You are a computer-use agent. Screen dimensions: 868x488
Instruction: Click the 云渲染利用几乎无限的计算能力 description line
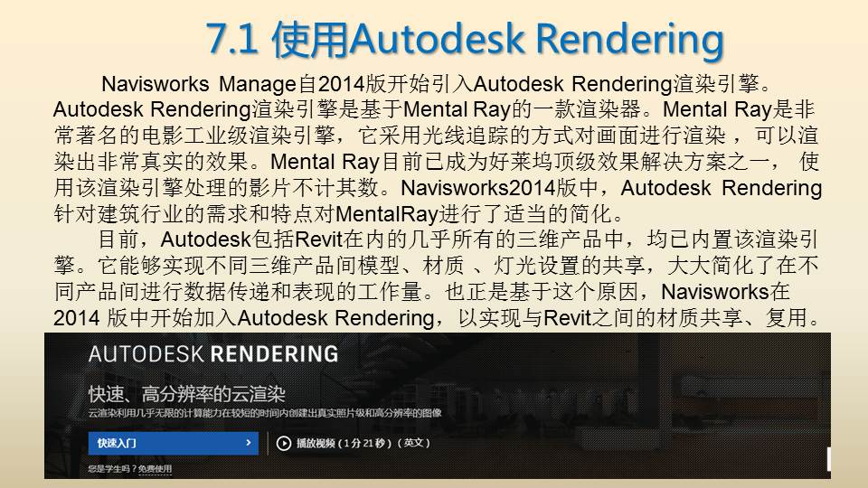pyautogui.click(x=265, y=413)
